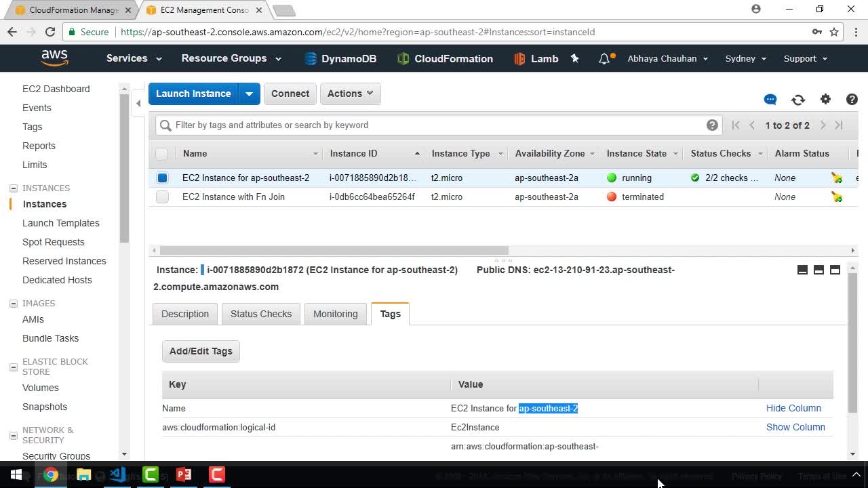The image size is (868, 488).
Task: Open the Sydney region selector
Action: click(746, 58)
